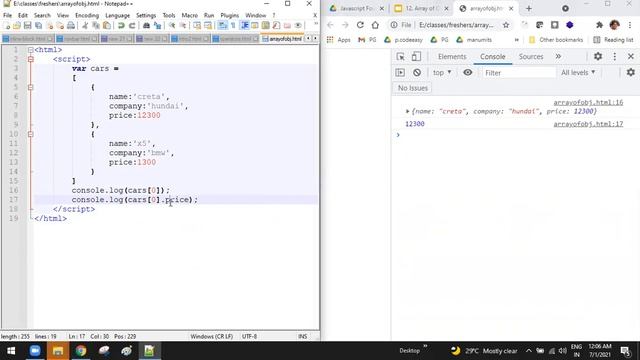Toggle the Indent Guide icon in Notepad++
This screenshot has height=360, width=640.
(x=244, y=26)
